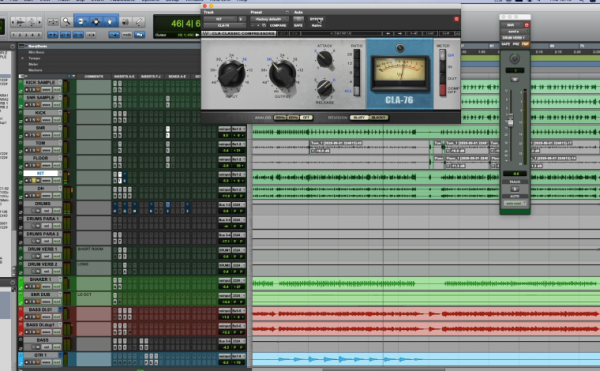Expand the Tempo ruler
Image resolution: width=600 pixels, height=371 pixels.
(x=22, y=59)
